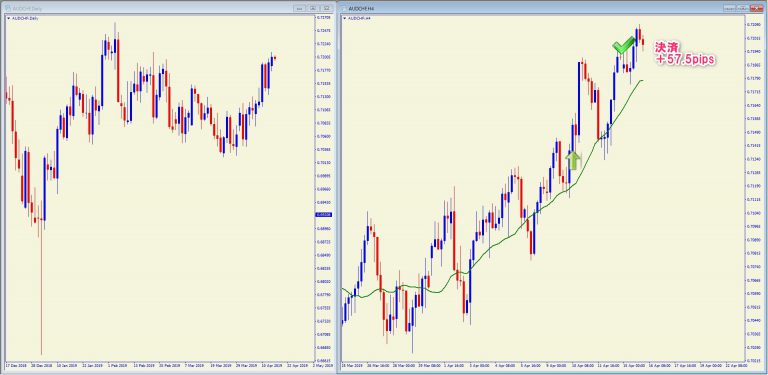The width and height of the screenshot is (768, 375).
Task: Select the pink 決済 +57.5pips text label
Action: [x=685, y=53]
